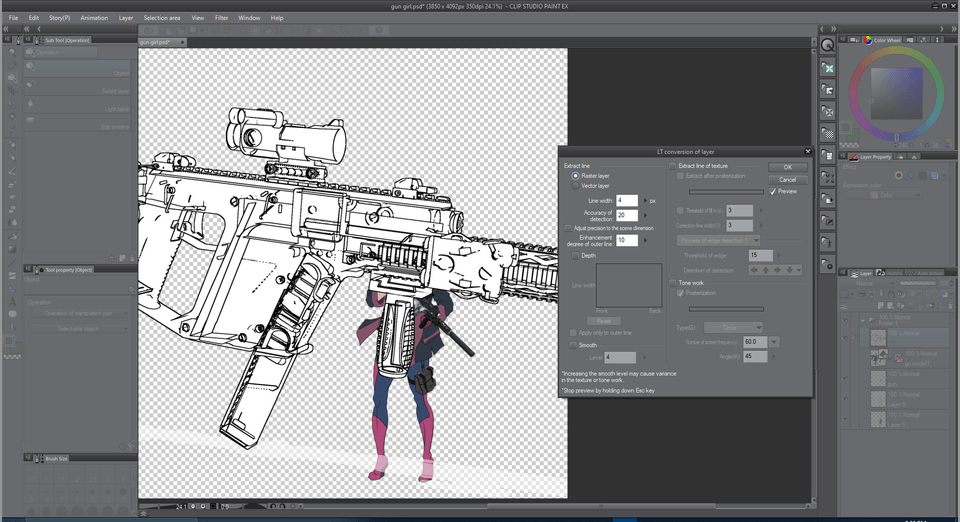960x522 pixels.
Task: Select the Vector layer option
Action: pos(576,186)
